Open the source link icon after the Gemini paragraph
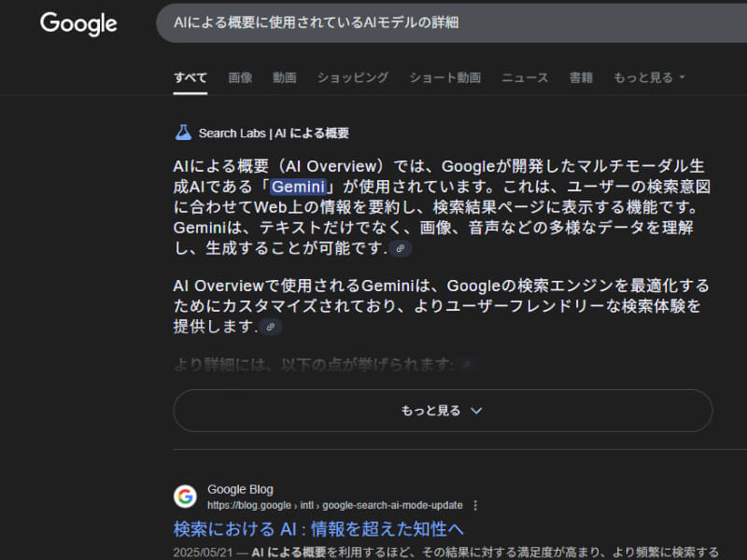Screen dimensions: 747x560 271,328
